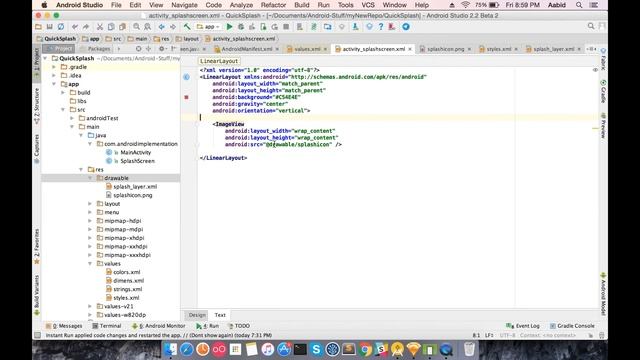Open the Build menu
Screen dimensions: 640x360
[302, 5]
